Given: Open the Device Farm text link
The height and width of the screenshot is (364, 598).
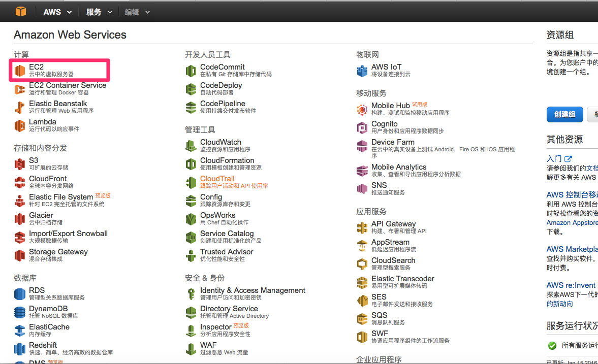Looking at the screenshot, I should pos(393,142).
